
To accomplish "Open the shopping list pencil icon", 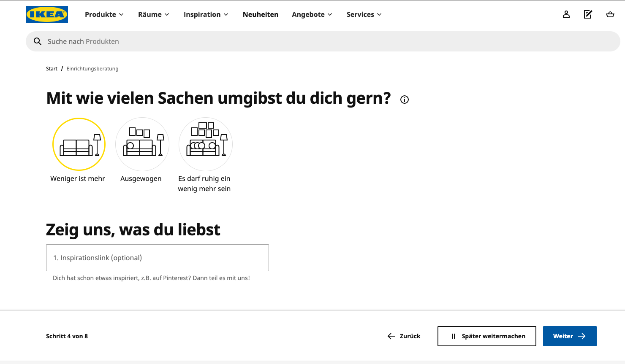I will 588,14.
